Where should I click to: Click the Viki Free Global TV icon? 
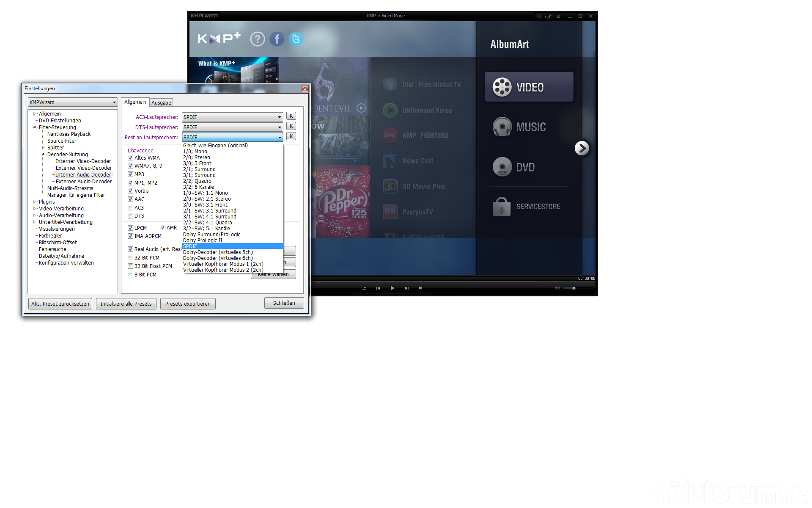pyautogui.click(x=390, y=85)
